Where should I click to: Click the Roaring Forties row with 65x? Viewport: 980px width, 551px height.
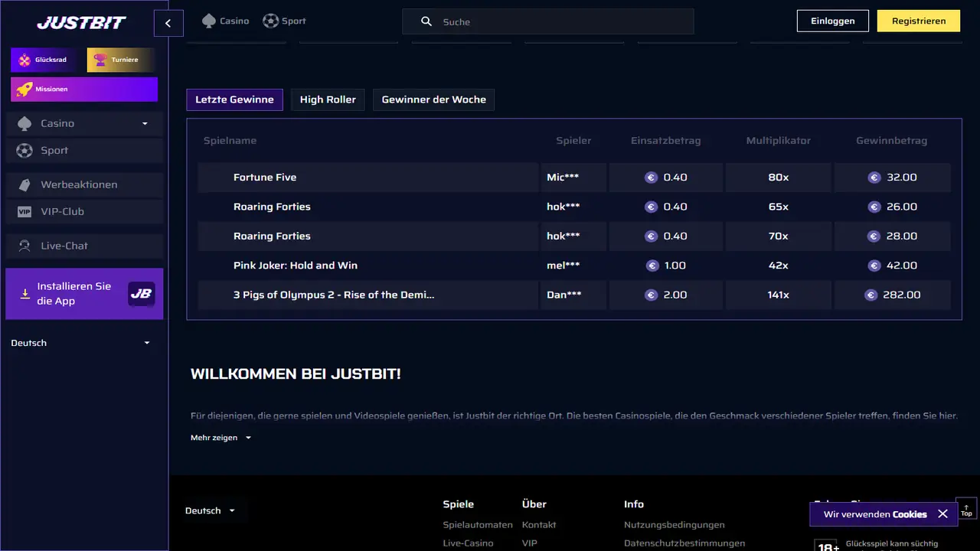(574, 207)
